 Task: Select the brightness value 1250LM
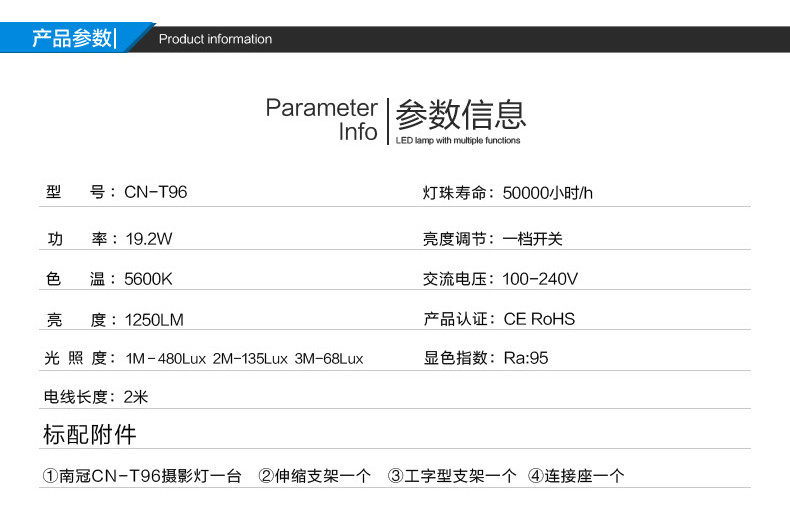click(154, 320)
